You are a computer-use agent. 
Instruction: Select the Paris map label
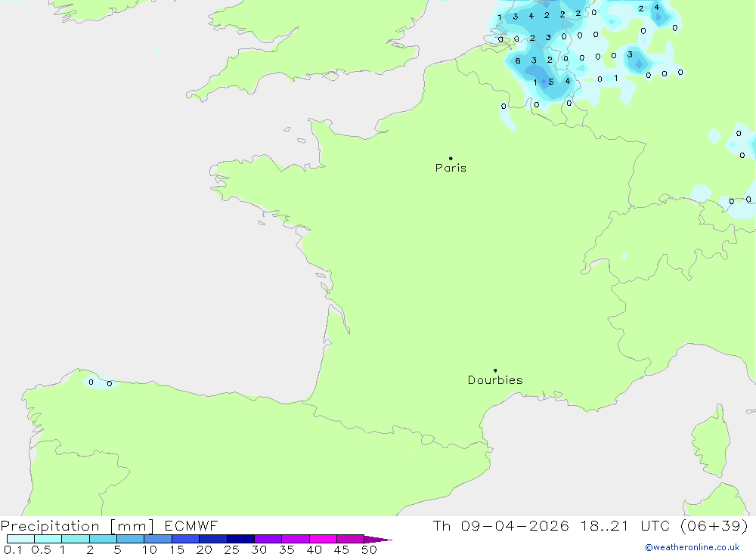451,169
